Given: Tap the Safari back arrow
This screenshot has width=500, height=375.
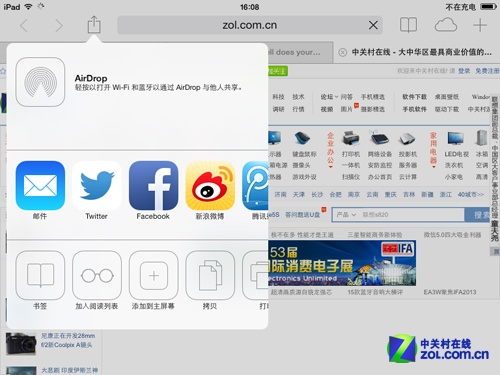Looking at the screenshot, I should pyautogui.click(x=24, y=26).
